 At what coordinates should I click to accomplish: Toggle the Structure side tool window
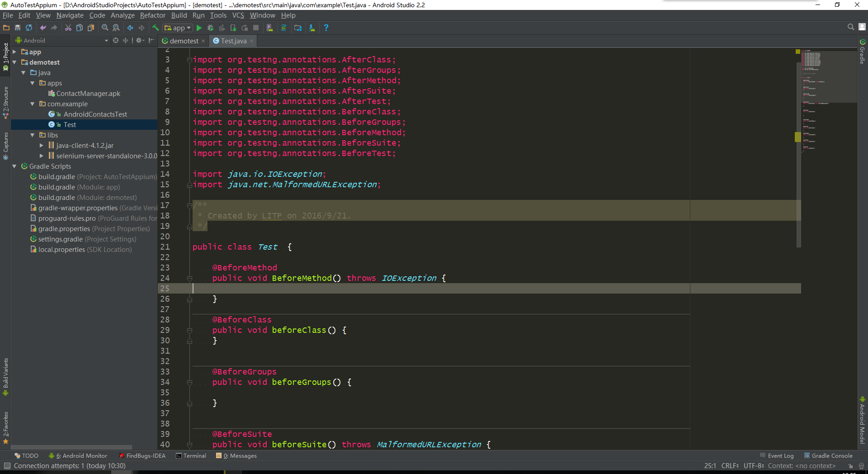[5, 103]
